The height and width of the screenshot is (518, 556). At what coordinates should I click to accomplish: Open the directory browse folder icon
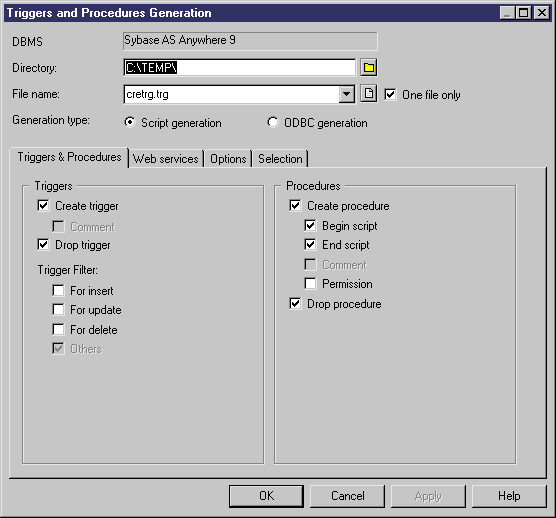(369, 67)
